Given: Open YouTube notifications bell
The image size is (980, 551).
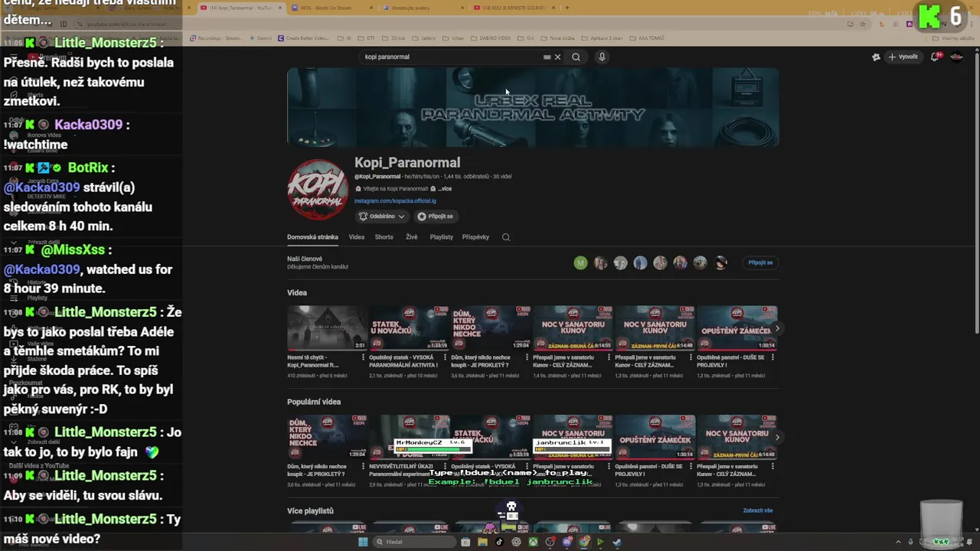Looking at the screenshot, I should 935,57.
